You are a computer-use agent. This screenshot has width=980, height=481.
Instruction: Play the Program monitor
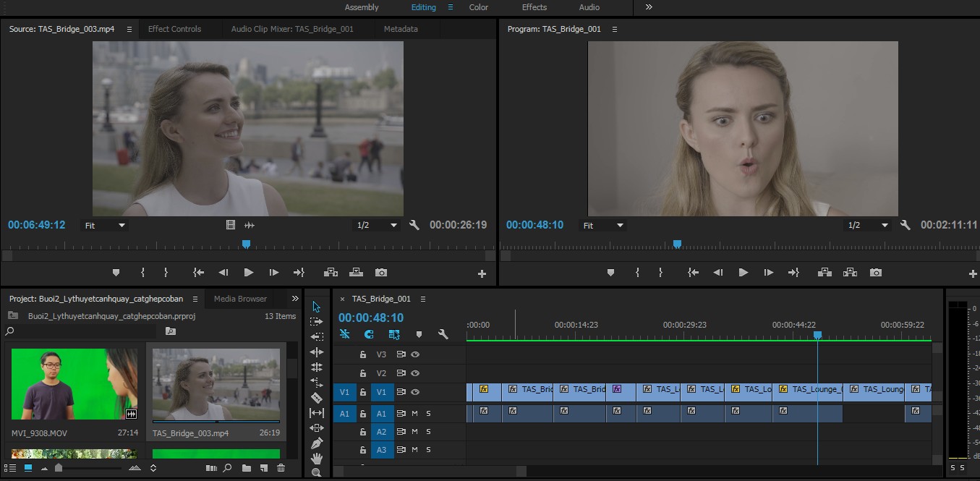743,273
